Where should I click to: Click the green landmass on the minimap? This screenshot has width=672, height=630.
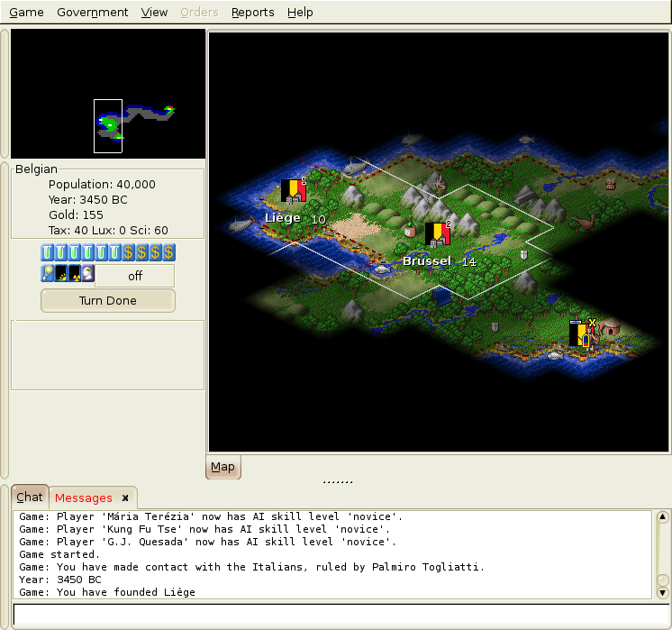coord(106,123)
